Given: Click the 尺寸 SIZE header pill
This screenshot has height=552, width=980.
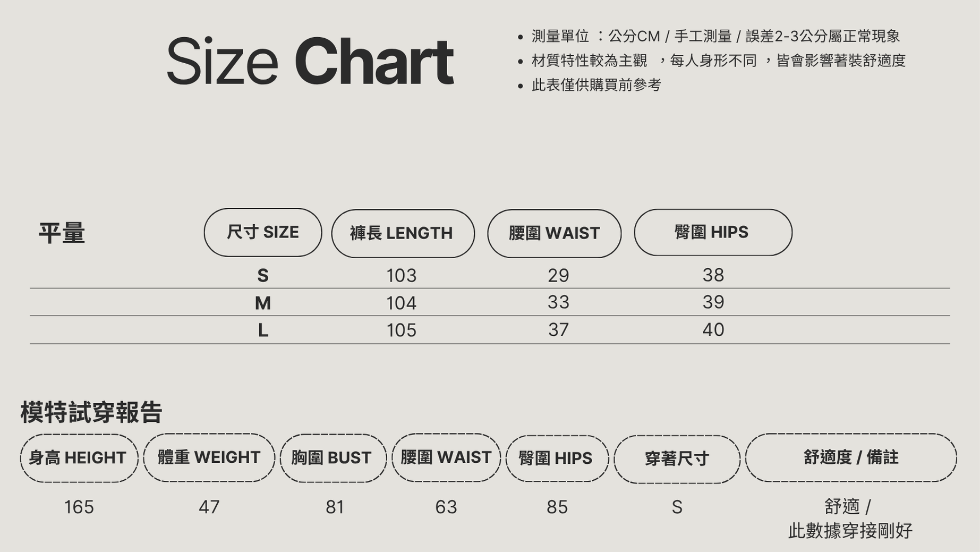Looking at the screenshot, I should point(263,232).
